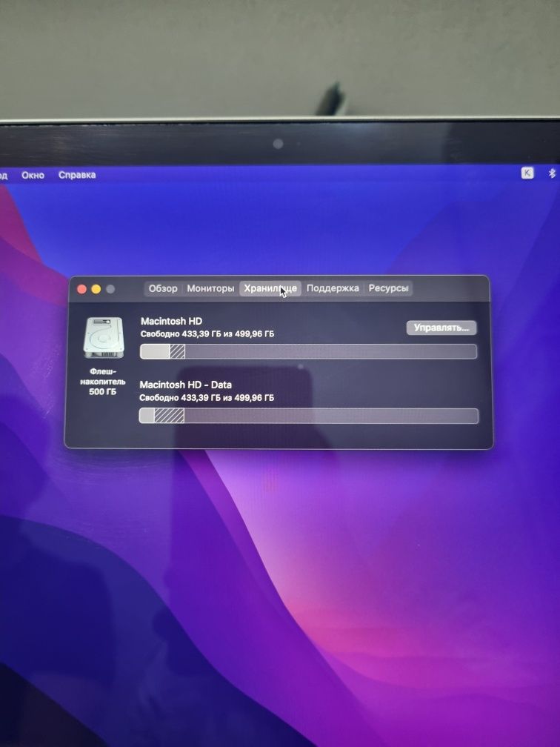Select the Хранилище tab

[x=270, y=288]
